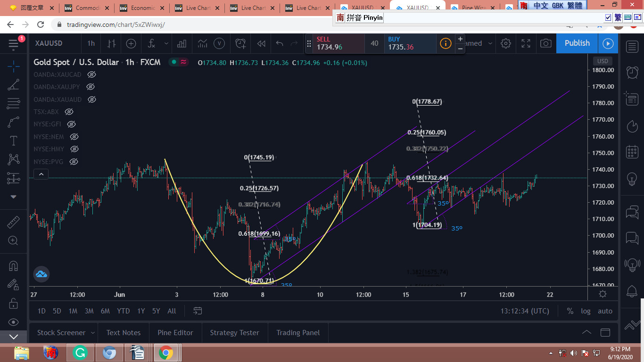Screen dimensions: 644x362
Task: Select the text annotation tool
Action: 13,140
